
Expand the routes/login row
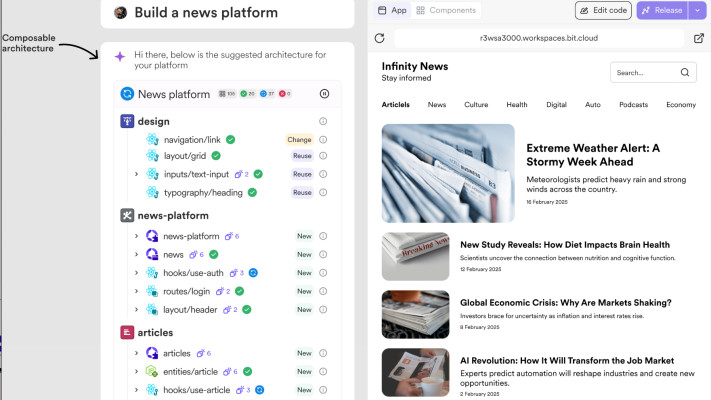pos(136,291)
